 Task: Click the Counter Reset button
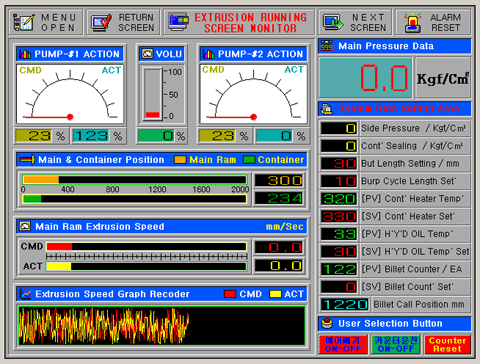coord(447,345)
